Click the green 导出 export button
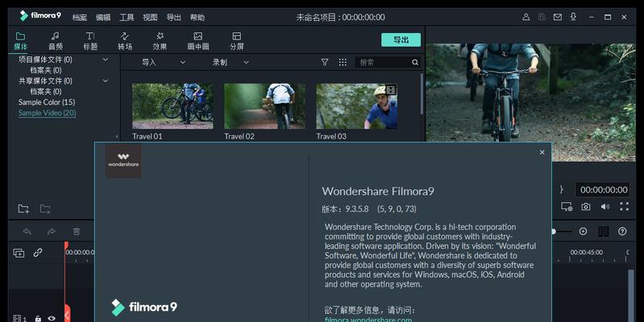Screen dimensions: 644x322 pos(401,39)
